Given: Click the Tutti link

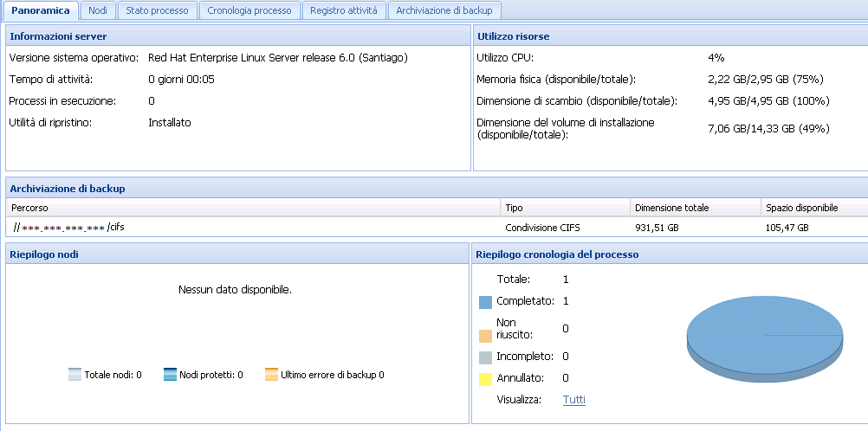Looking at the screenshot, I should [573, 399].
